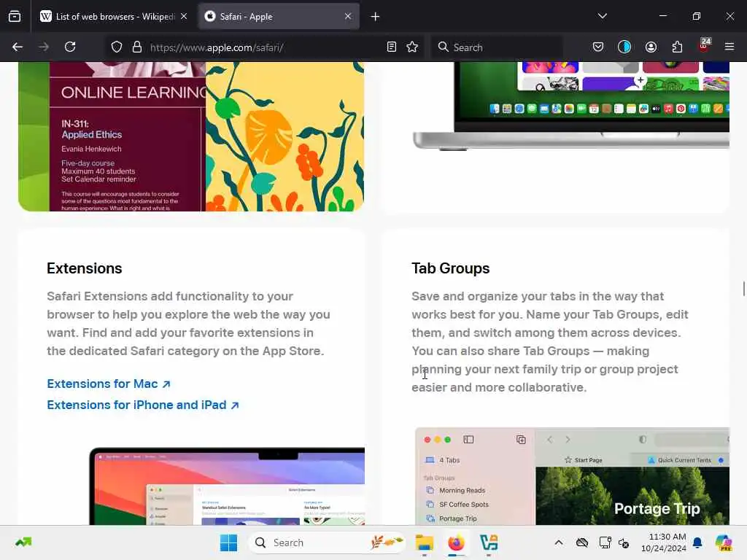Open the display/network tray icon

(605, 542)
